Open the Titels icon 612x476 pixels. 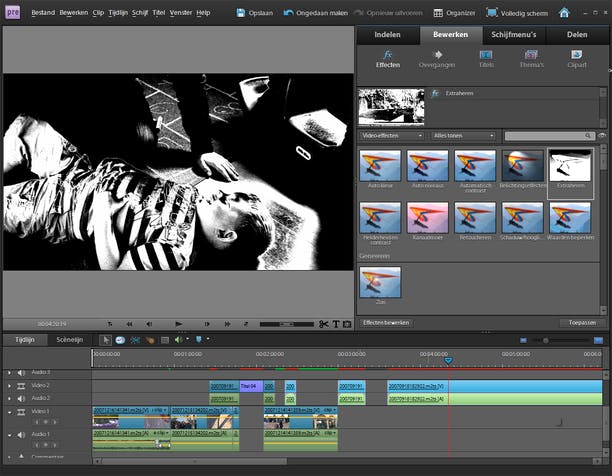[486, 57]
